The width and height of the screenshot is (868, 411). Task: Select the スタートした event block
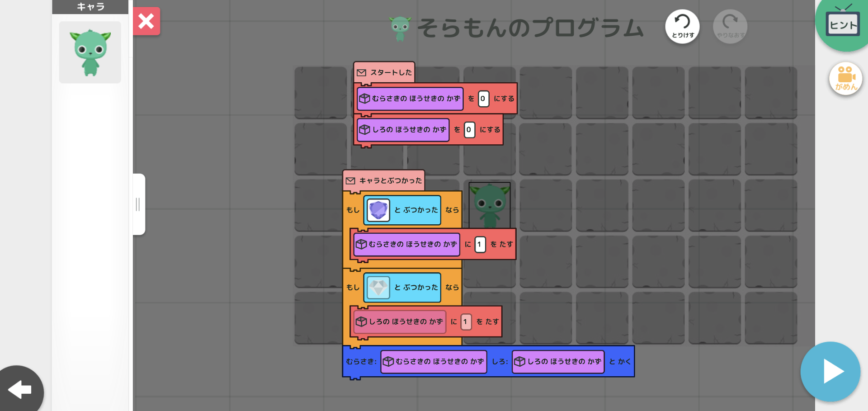tap(385, 72)
